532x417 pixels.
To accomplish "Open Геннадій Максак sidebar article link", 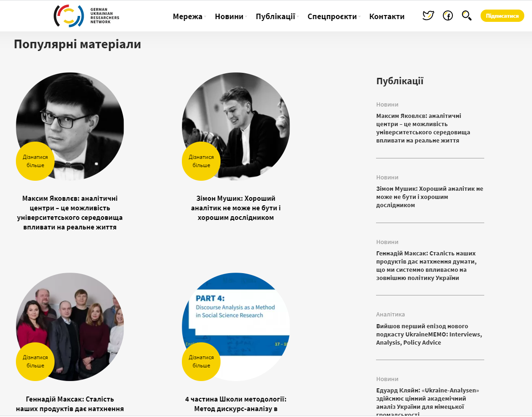I will [x=427, y=265].
